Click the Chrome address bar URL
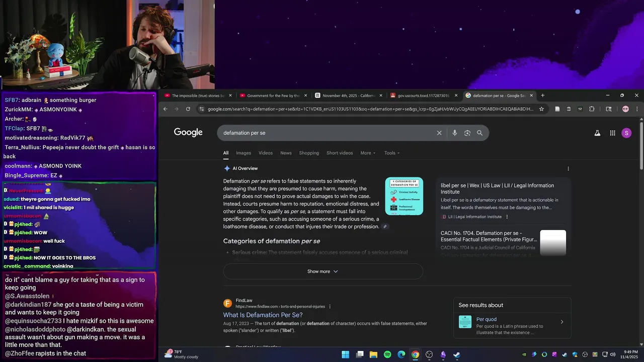Viewport: 644px width, 362px height. click(x=370, y=109)
